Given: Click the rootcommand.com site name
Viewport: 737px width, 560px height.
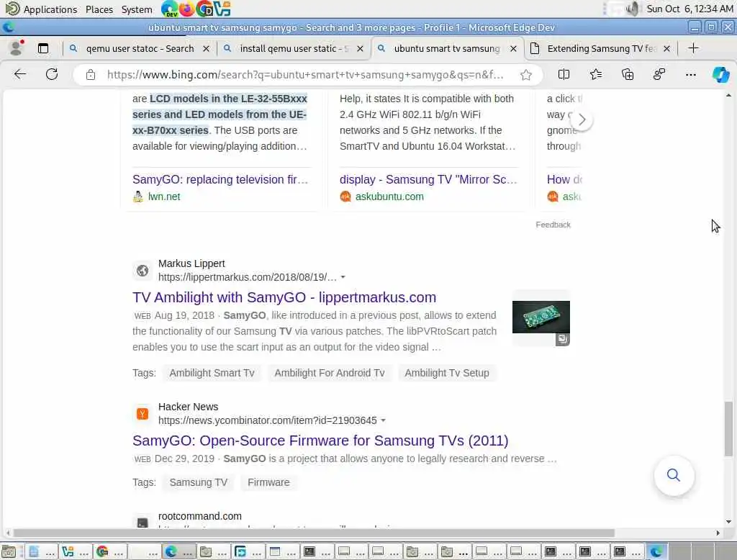Looking at the screenshot, I should [x=200, y=516].
